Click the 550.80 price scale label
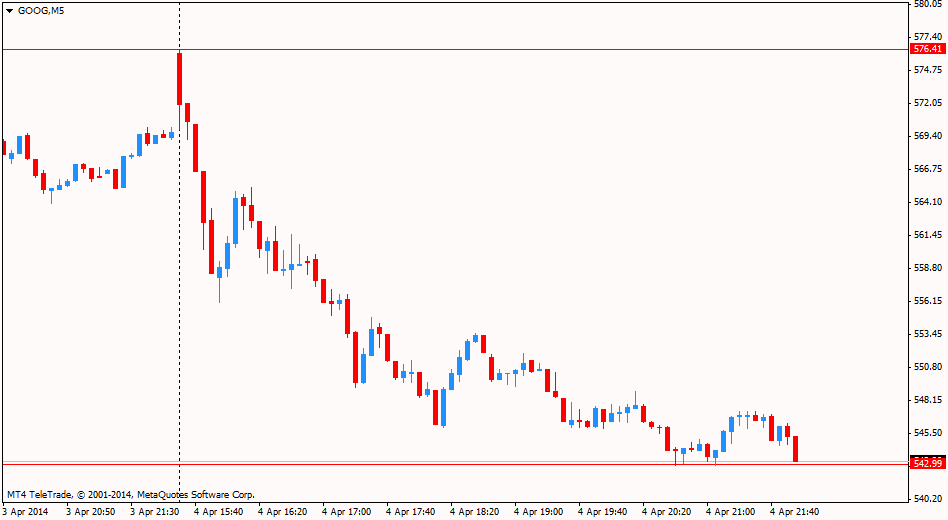The width and height of the screenshot is (948, 520). tap(928, 366)
